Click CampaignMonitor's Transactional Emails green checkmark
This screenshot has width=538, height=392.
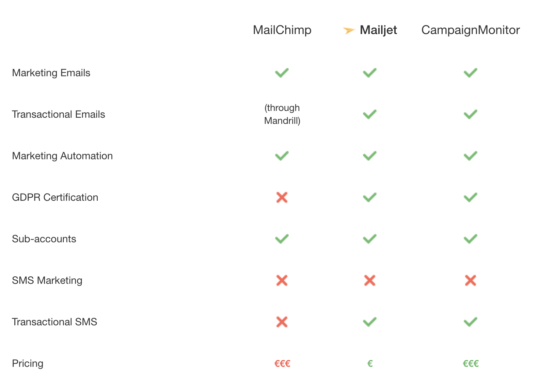(x=471, y=114)
